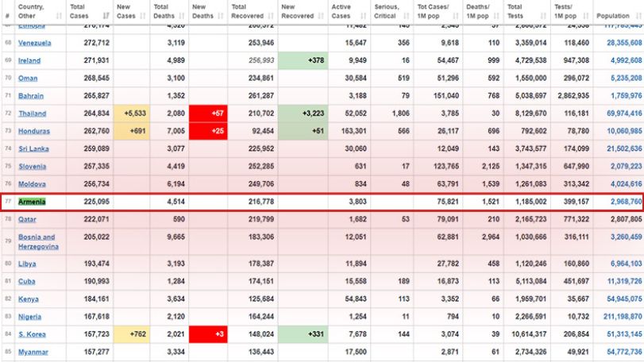Image resolution: width=644 pixels, height=362 pixels.
Task: Open the Bosnia and Herzegovina link
Action: [x=38, y=241]
